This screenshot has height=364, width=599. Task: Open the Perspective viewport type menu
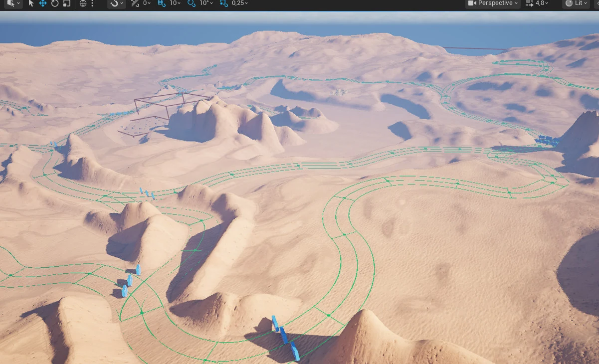pos(493,3)
